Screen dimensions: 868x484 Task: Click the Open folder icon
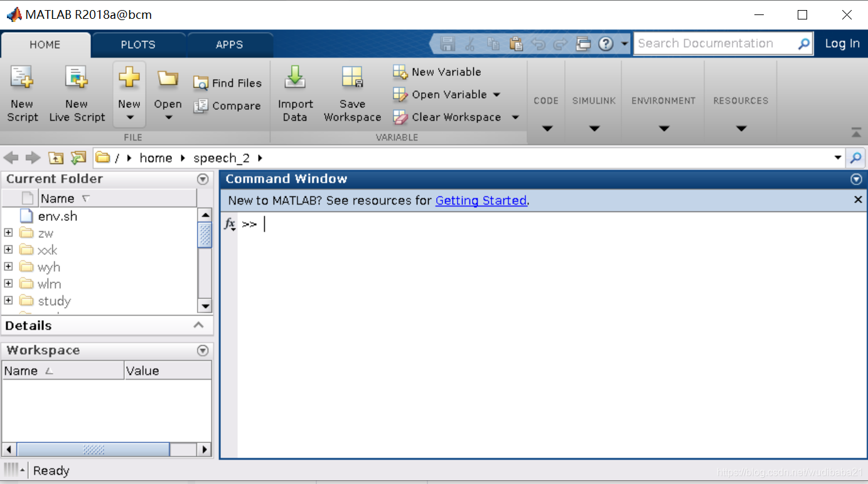[168, 78]
